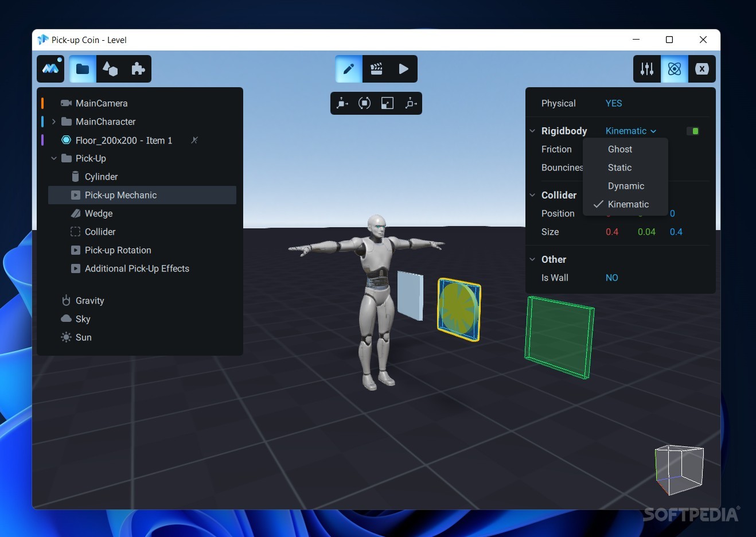Collapse the Other section chevron
The image size is (756, 537).
point(532,259)
